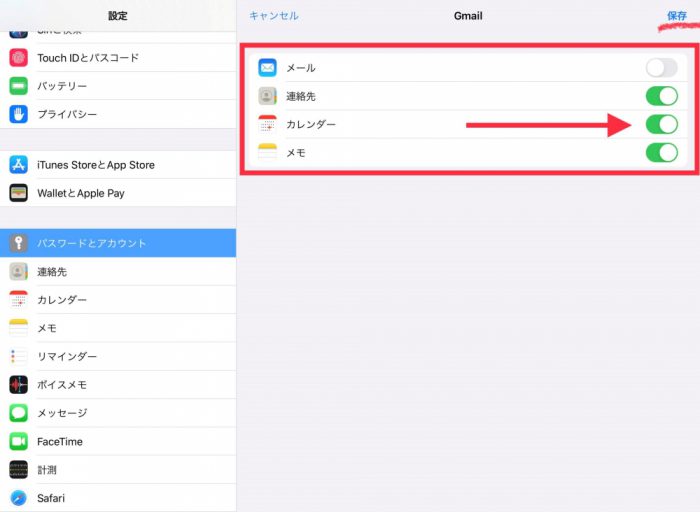This screenshot has width=700, height=512.
Task: Tap the green メッセージ messages icon
Action: (x=18, y=413)
